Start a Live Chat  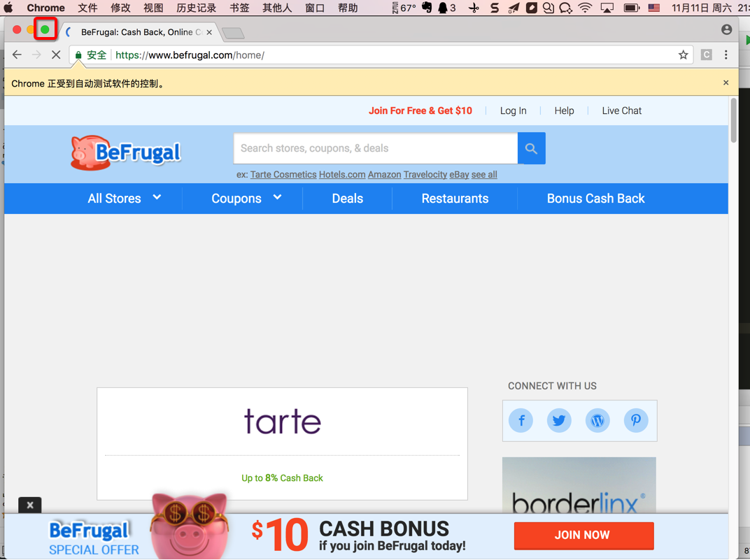point(621,110)
